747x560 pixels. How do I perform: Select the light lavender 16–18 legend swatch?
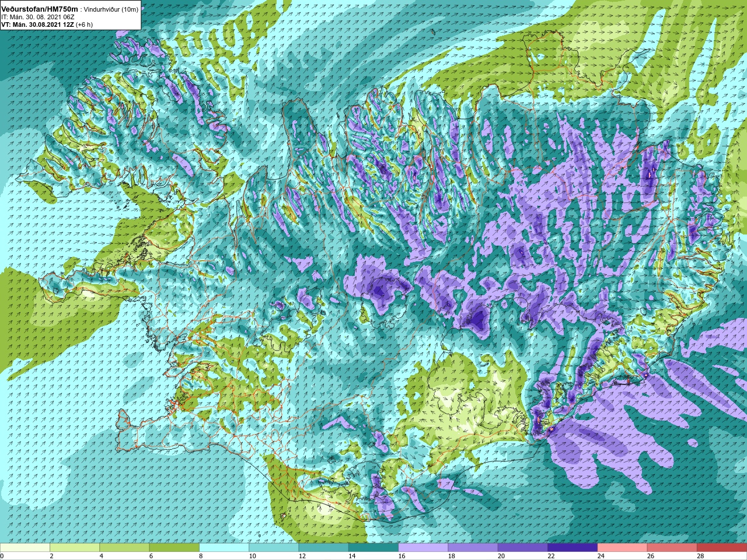pyautogui.click(x=423, y=547)
